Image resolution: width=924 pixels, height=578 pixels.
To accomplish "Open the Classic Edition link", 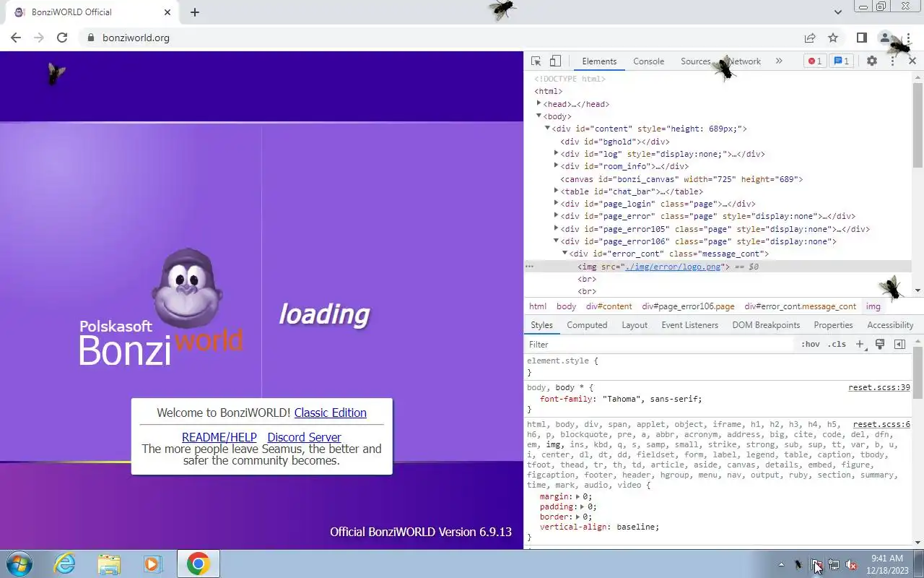I will click(331, 413).
